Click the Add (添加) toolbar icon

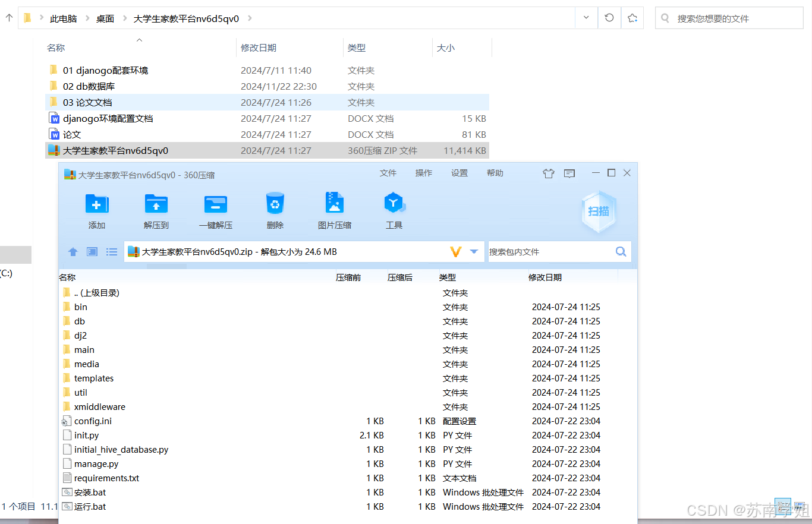[97, 204]
